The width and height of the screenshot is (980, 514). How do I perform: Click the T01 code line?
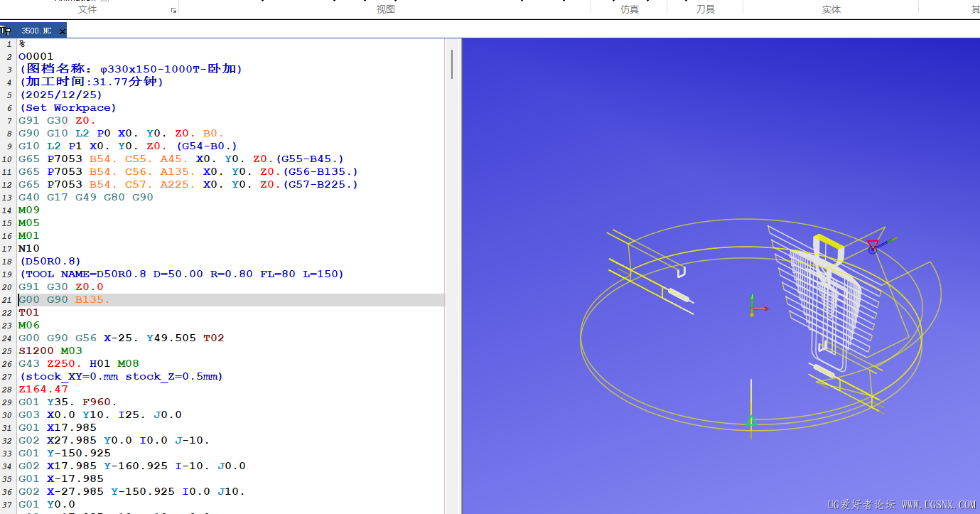pos(29,313)
